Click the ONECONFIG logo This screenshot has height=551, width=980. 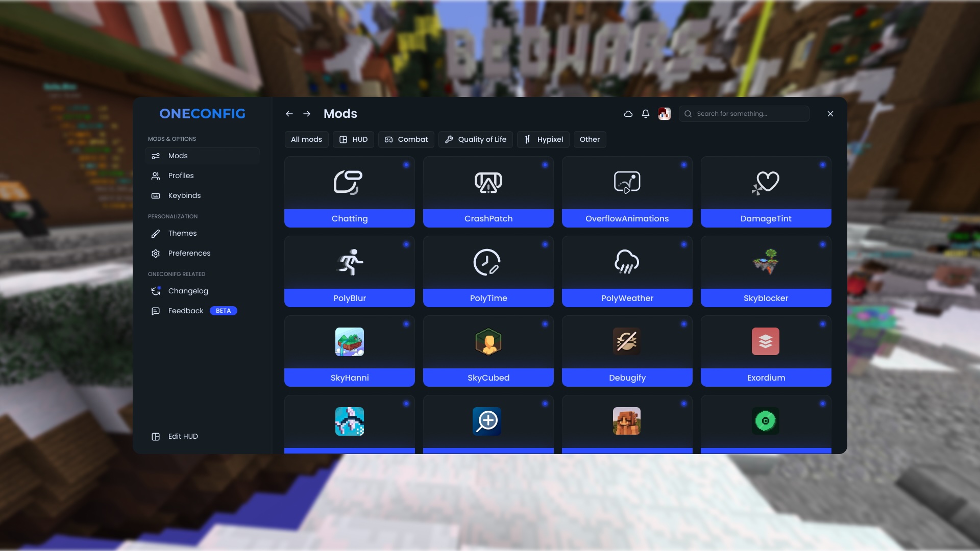pyautogui.click(x=202, y=114)
